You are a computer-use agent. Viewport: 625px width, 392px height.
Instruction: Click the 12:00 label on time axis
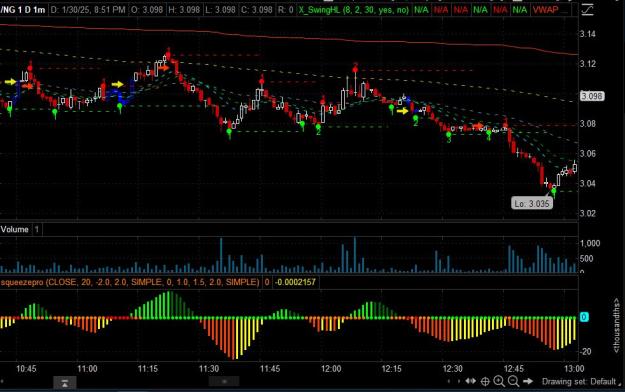tap(331, 368)
